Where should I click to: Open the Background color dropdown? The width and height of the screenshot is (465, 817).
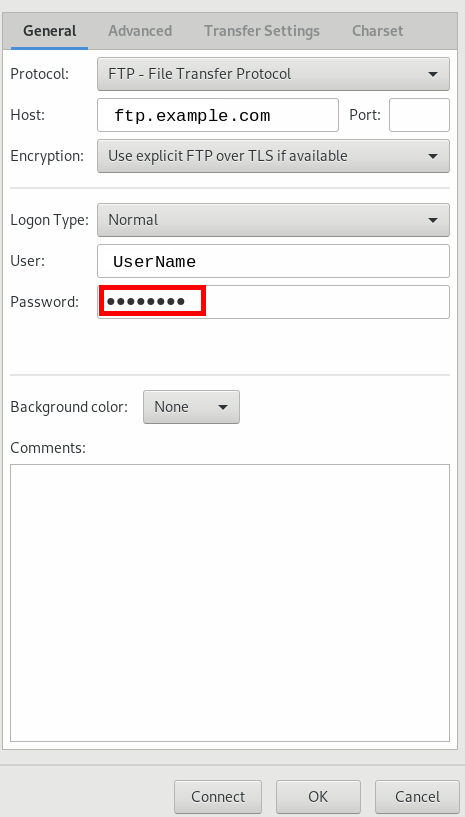tap(191, 407)
